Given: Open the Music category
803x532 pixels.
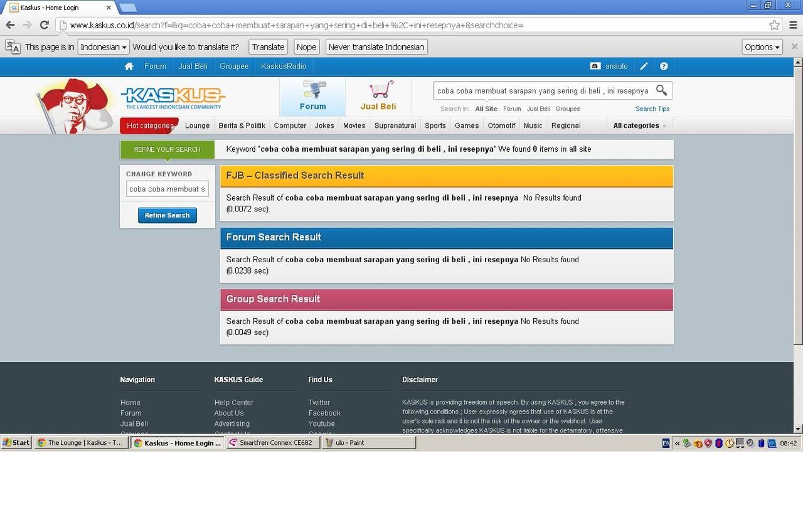Looking at the screenshot, I should coord(533,125).
